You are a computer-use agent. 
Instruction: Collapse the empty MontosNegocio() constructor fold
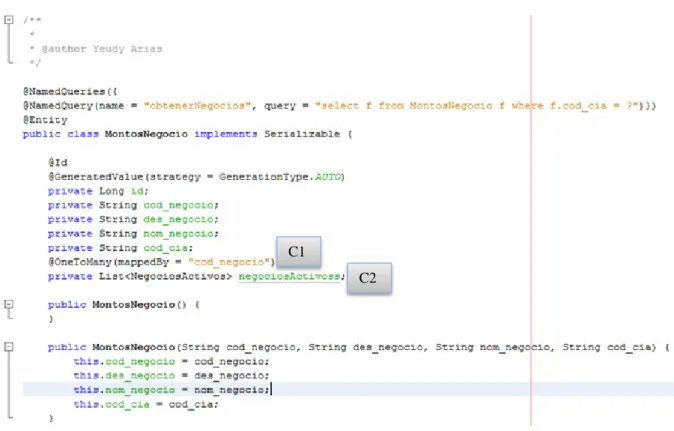pos(9,305)
